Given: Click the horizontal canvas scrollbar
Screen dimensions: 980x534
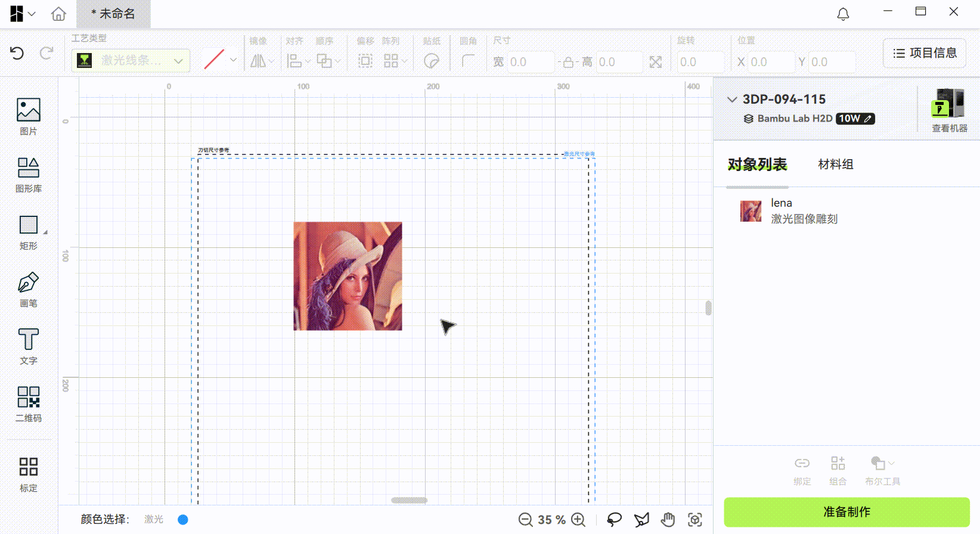Looking at the screenshot, I should pos(409,500).
